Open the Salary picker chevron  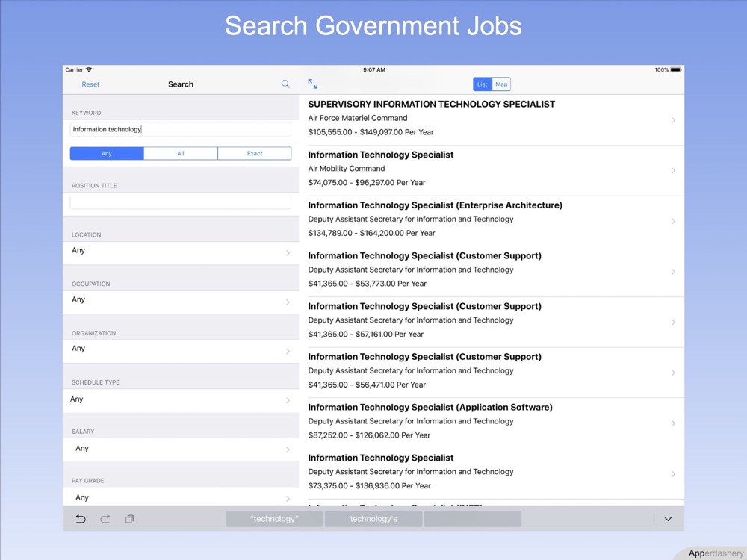tap(288, 449)
